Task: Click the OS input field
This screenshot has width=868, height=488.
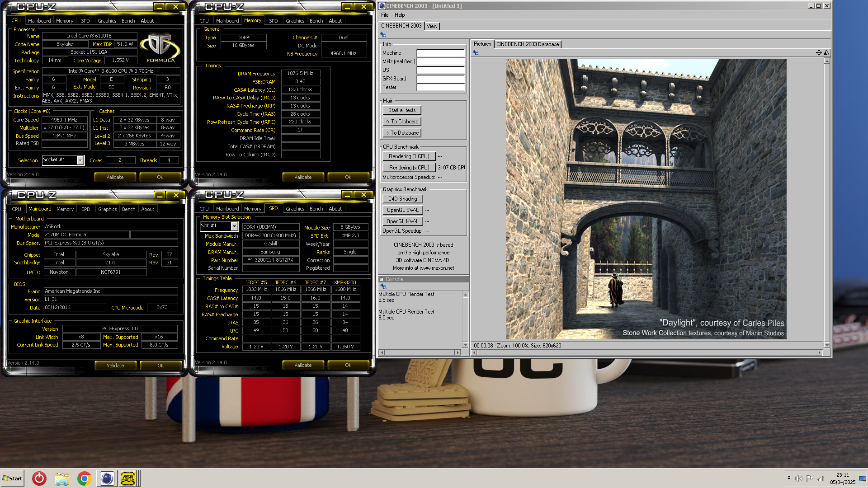Action: (440, 70)
